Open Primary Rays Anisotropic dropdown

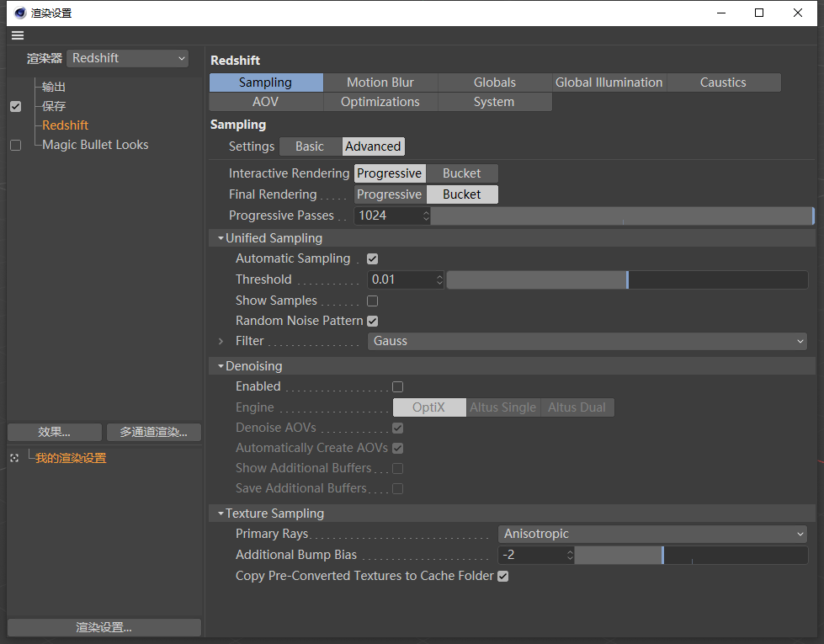(x=652, y=534)
